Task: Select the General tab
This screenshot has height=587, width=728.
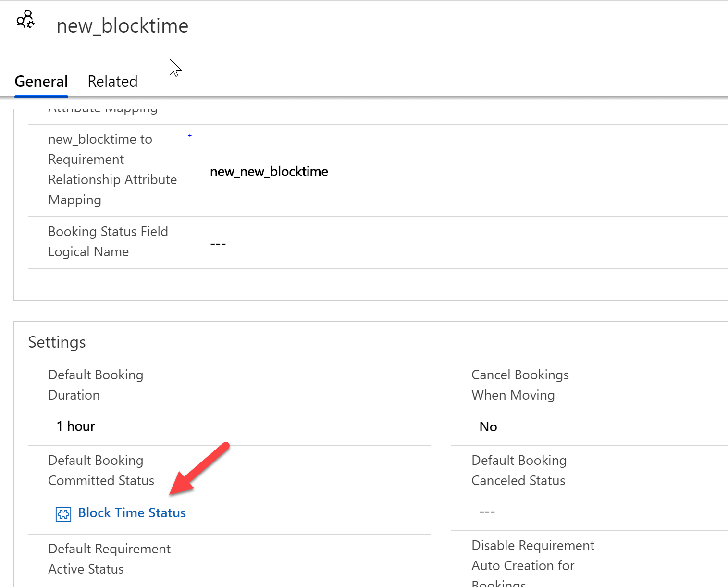Action: click(41, 81)
